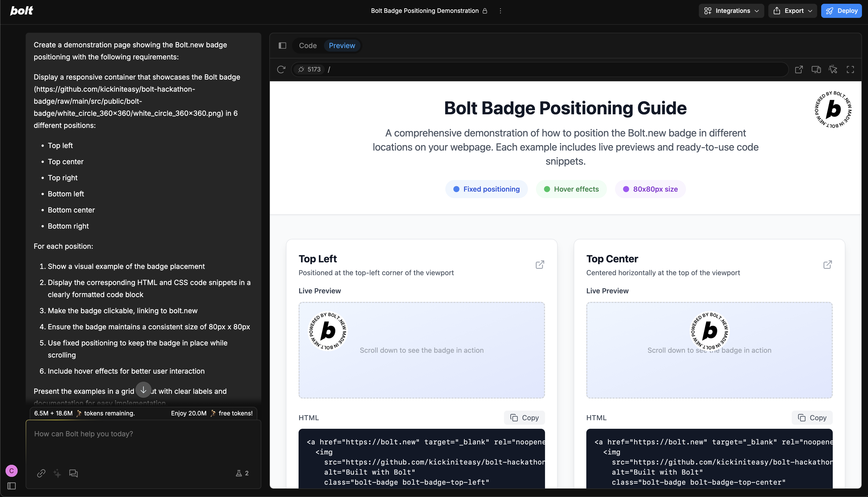
Task: Open preview in new tab icon
Action: point(799,69)
